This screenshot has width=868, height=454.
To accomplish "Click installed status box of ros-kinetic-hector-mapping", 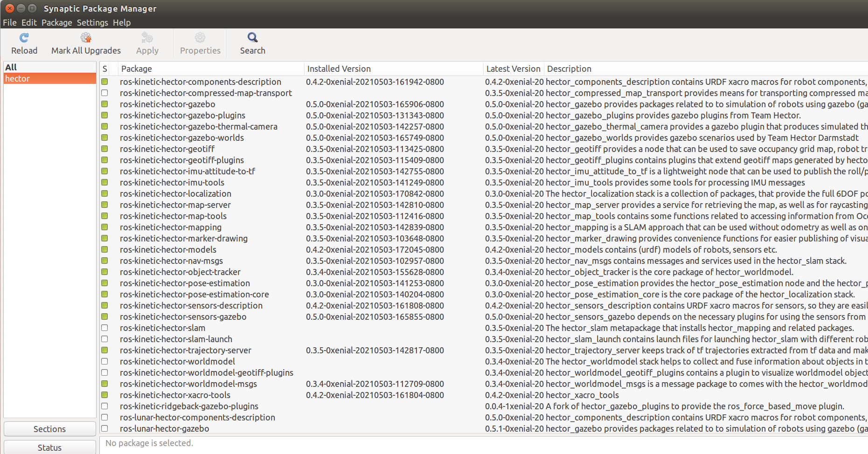I will tap(104, 227).
